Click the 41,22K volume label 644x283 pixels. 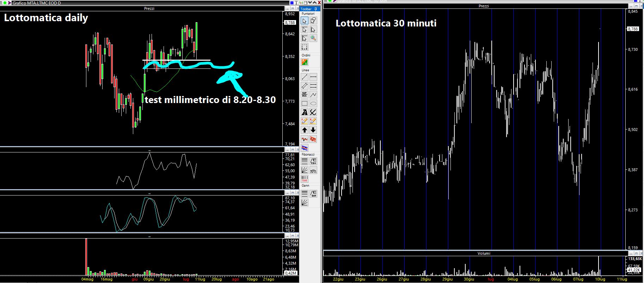tap(633, 270)
